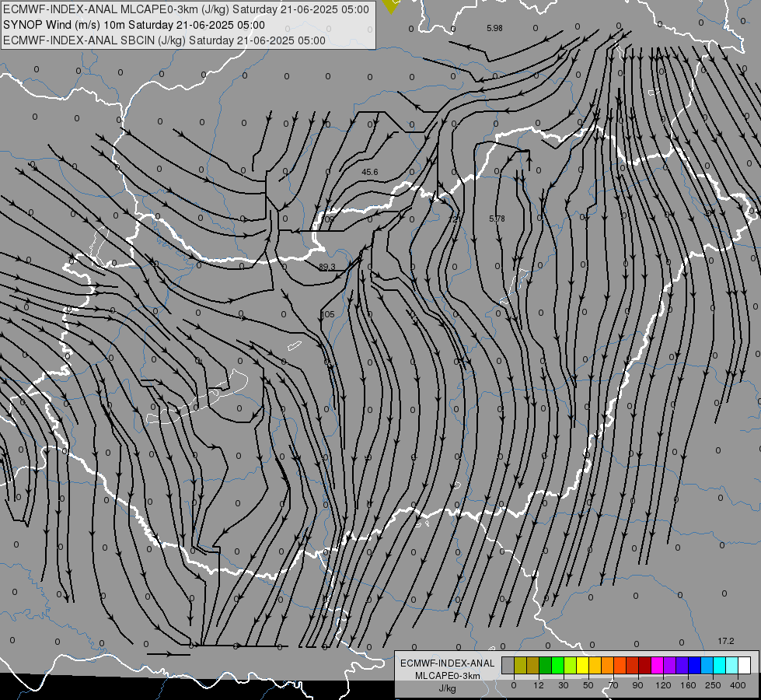Click the map value '45.6'
The height and width of the screenshot is (700, 761).
[x=370, y=172]
